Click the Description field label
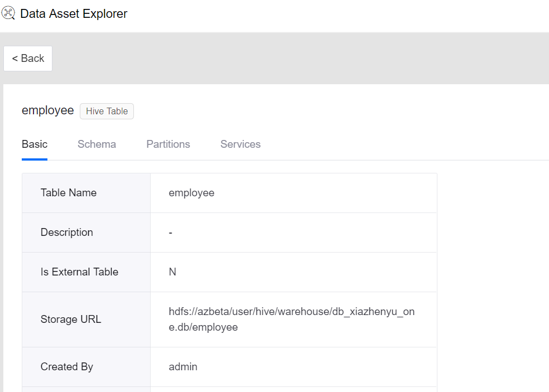Viewport: 549px width, 392px height. pyautogui.click(x=67, y=233)
